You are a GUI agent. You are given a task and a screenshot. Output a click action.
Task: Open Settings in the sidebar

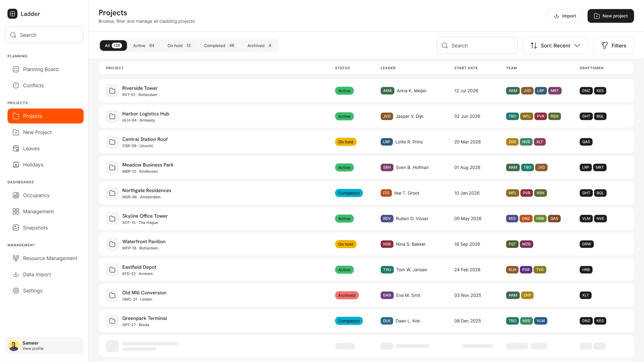[45, 290]
